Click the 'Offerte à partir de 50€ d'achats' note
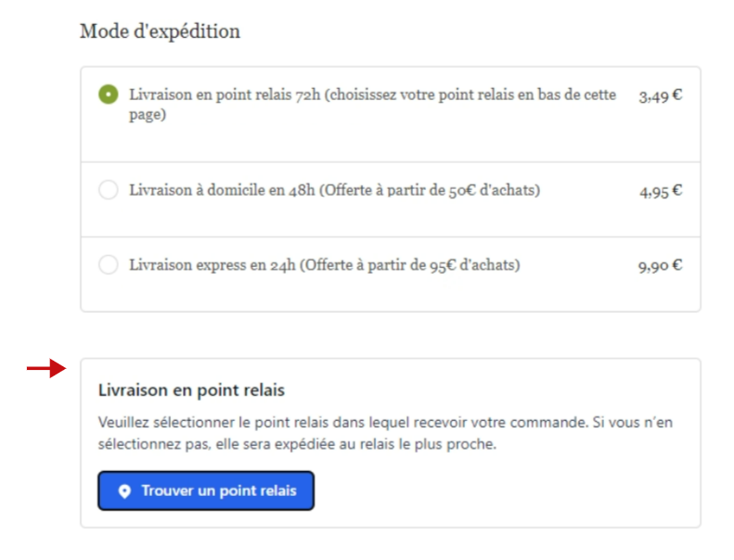The image size is (734, 560). (x=430, y=190)
